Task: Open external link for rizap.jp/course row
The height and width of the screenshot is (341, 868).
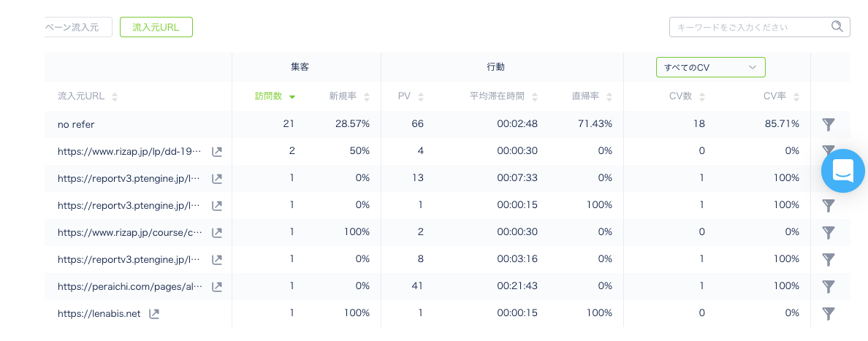Action: [217, 233]
